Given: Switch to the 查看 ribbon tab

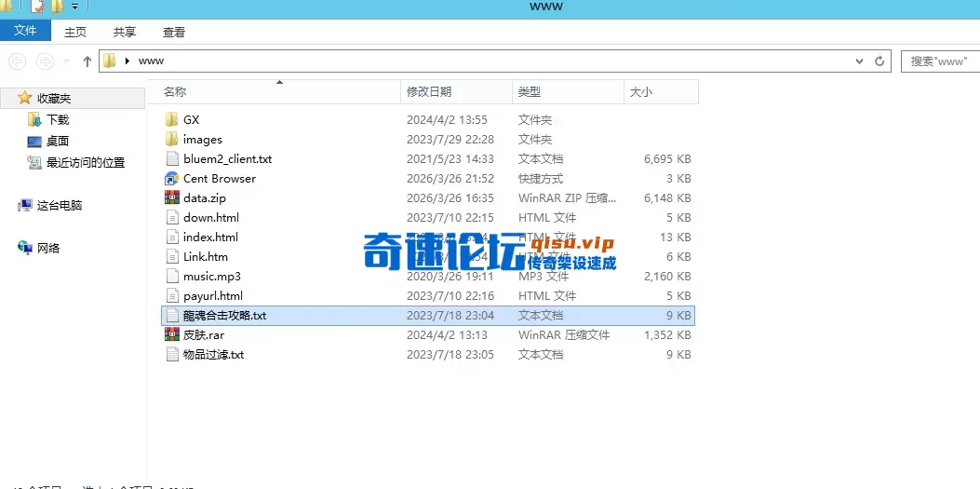Looking at the screenshot, I should [x=174, y=32].
